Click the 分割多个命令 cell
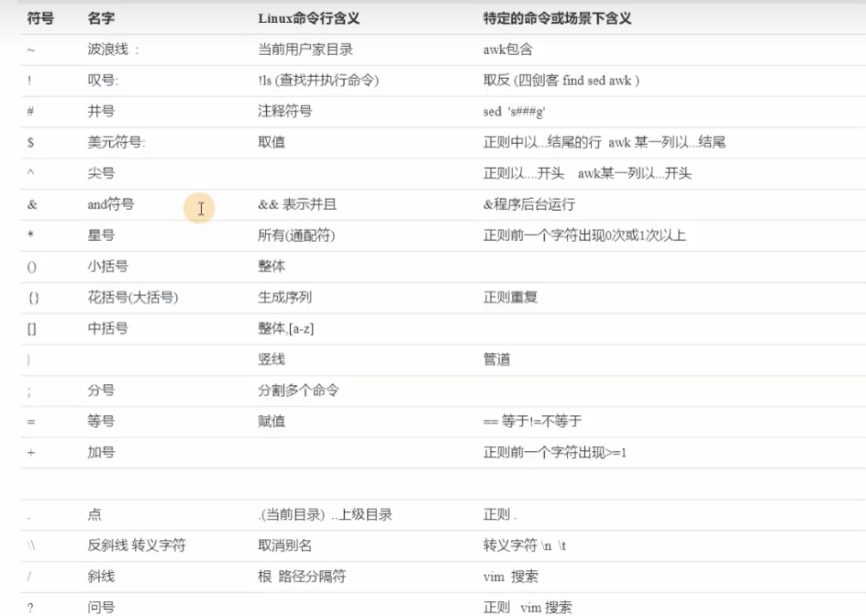Screen dimensions: 866x616 [298, 391]
